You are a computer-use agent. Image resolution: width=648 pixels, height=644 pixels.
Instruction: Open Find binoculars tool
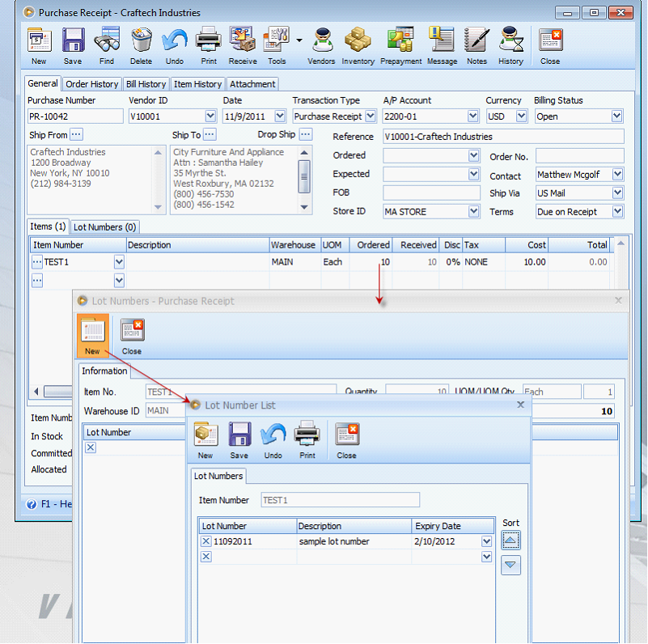107,45
